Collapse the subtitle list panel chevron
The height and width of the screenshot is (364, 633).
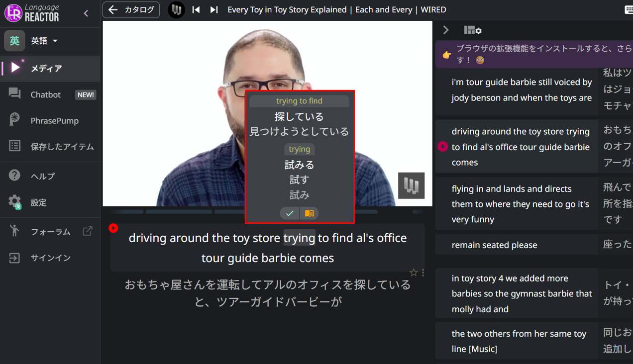tap(446, 30)
